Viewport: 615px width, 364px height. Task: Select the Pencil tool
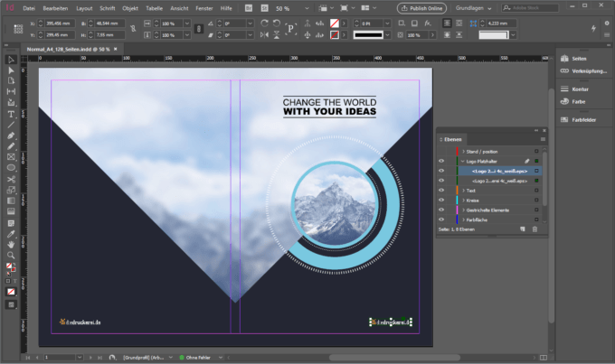click(11, 146)
